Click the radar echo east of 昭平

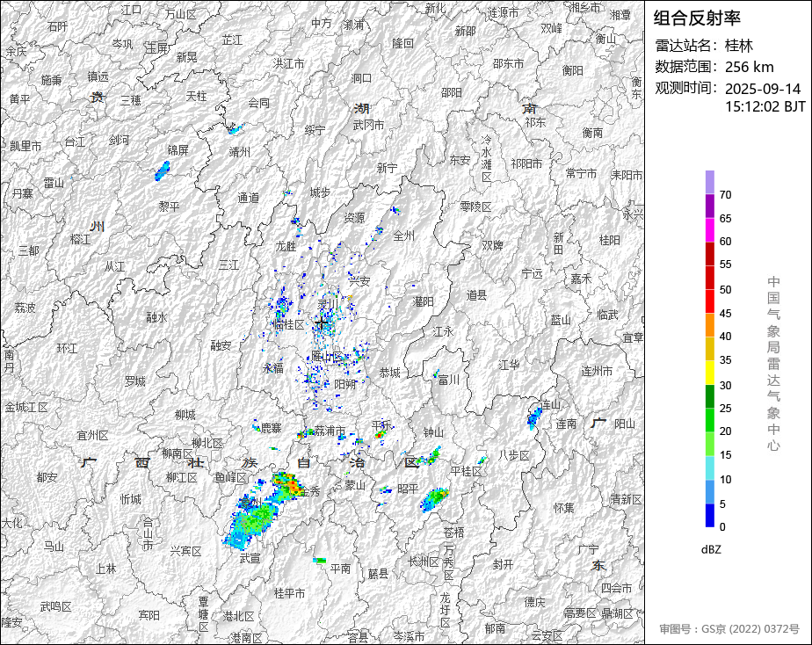pos(434,499)
